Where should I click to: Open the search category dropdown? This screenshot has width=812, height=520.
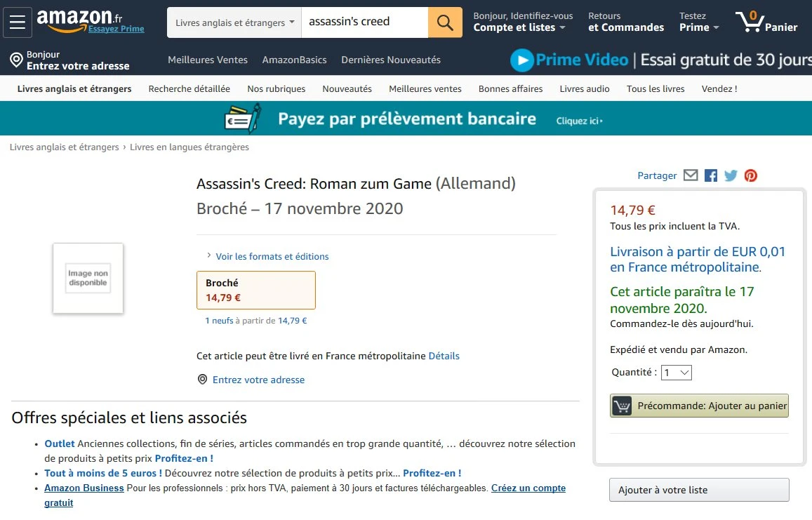[x=234, y=22]
